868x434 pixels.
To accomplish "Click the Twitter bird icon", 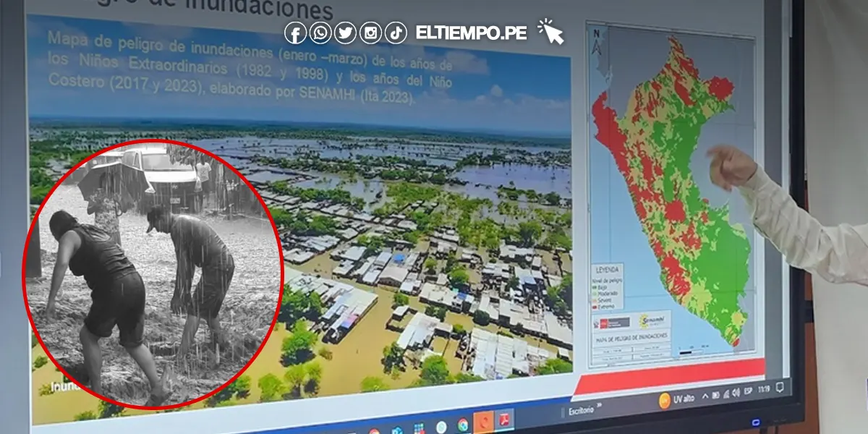I will coord(345,33).
